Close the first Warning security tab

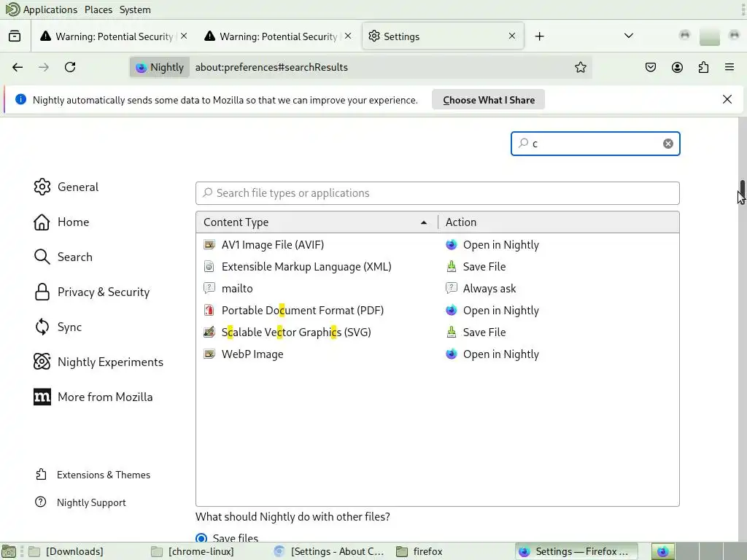[184, 36]
